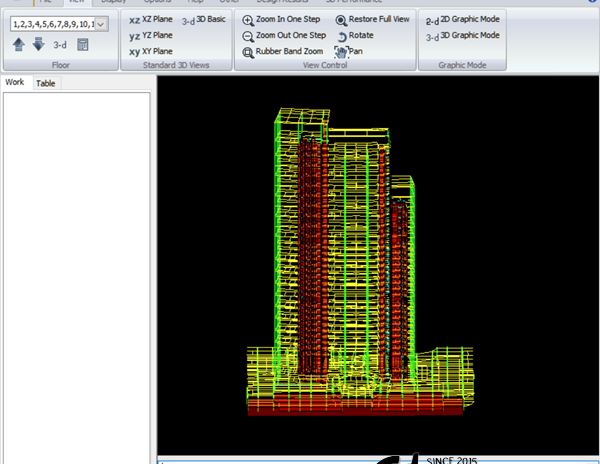Click the floor up arrow icon
The image size is (600, 464).
click(20, 44)
